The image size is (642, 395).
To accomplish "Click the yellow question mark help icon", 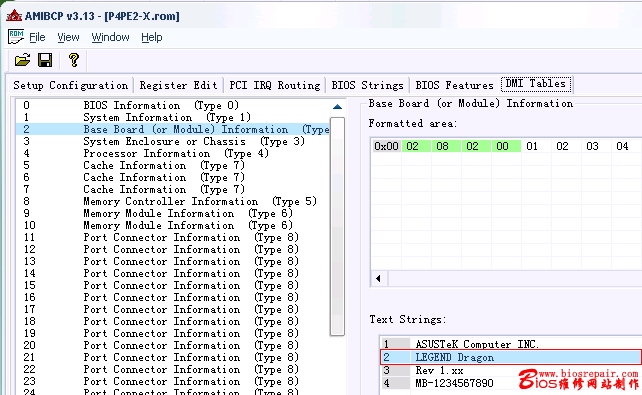I will (74, 60).
